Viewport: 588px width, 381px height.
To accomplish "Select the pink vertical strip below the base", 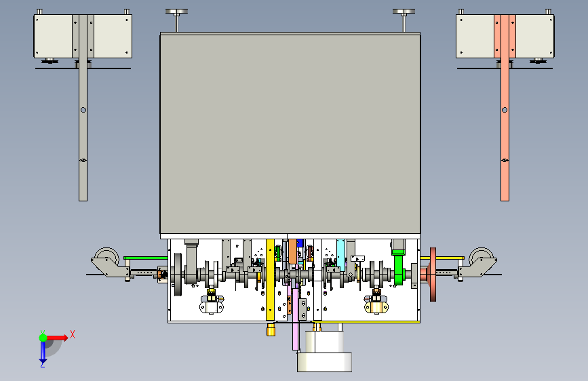I will pos(296,319).
